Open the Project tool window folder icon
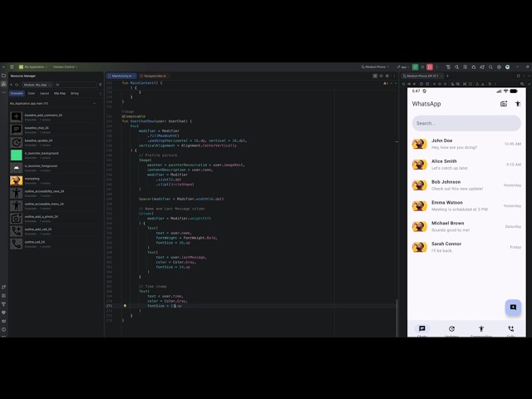The height and width of the screenshot is (399, 532). click(x=3, y=76)
